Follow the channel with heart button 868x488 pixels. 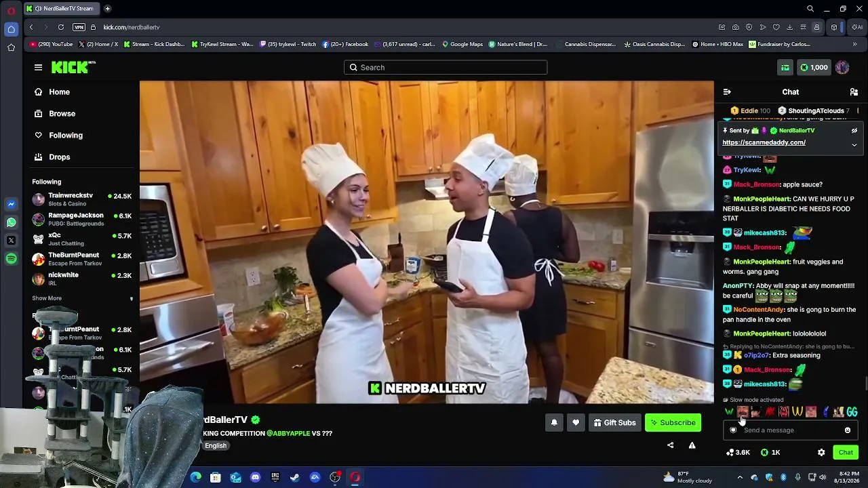576,422
